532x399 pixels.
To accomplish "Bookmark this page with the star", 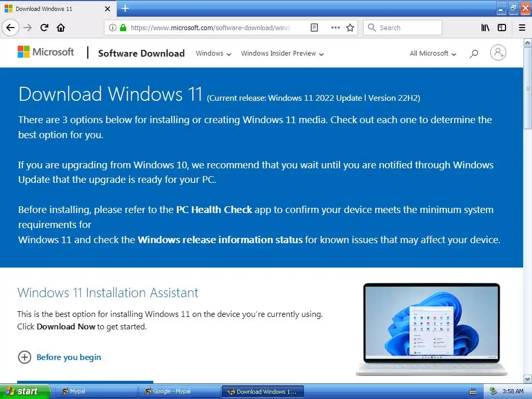I will (x=350, y=28).
